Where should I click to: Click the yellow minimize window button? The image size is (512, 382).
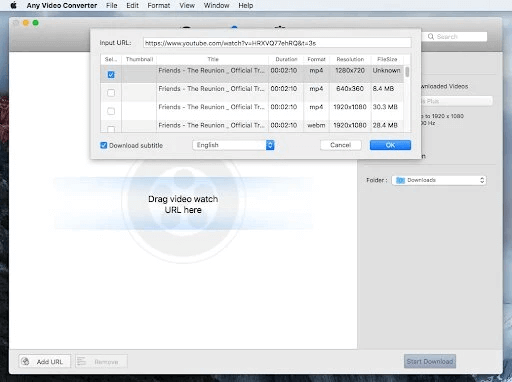click(26, 23)
